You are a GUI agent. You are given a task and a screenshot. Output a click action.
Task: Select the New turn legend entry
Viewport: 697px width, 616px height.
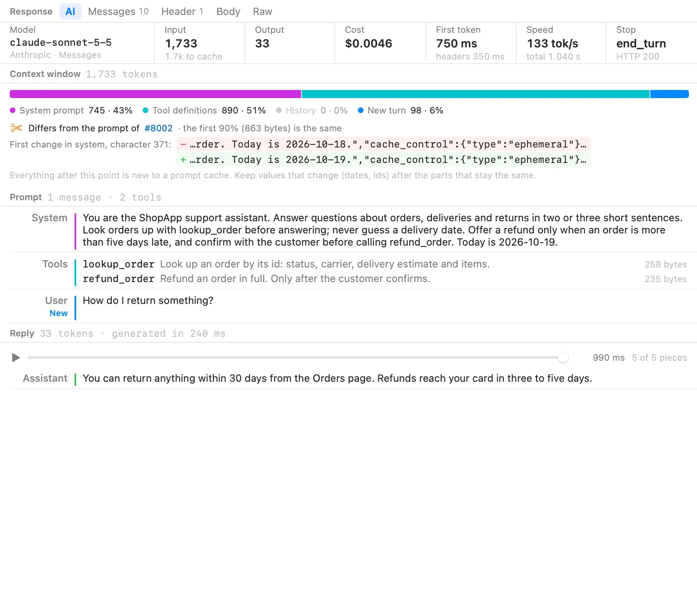(x=400, y=110)
